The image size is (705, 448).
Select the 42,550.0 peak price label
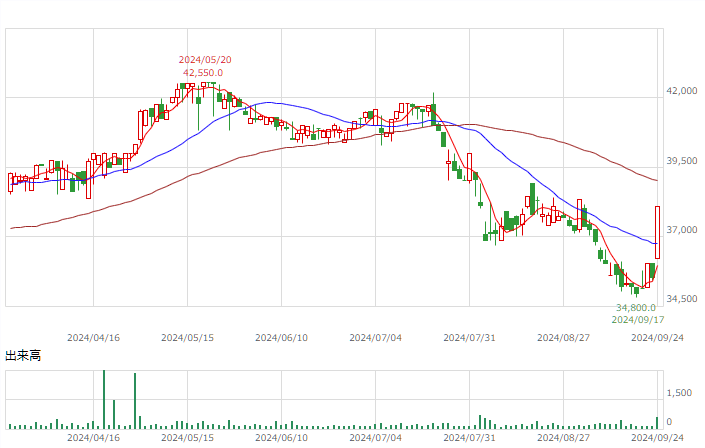[203, 73]
